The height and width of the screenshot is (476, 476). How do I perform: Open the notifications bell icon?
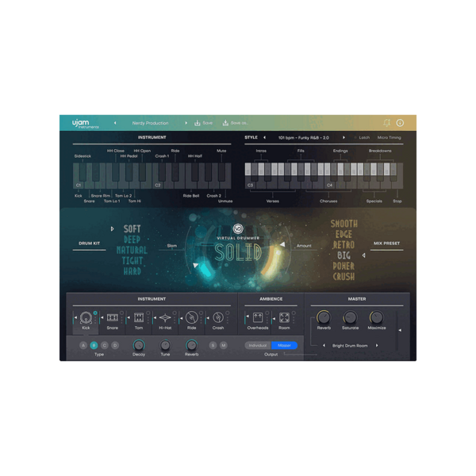[x=386, y=123]
